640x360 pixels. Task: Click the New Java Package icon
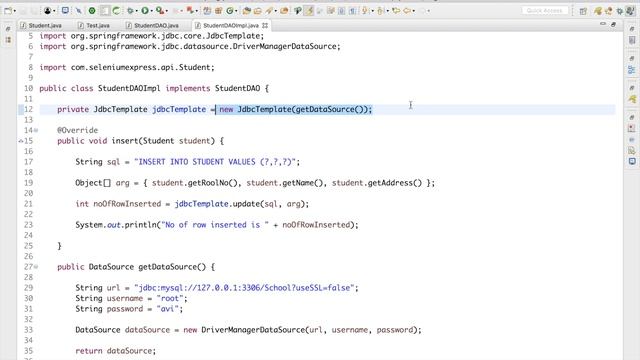pos(207,11)
